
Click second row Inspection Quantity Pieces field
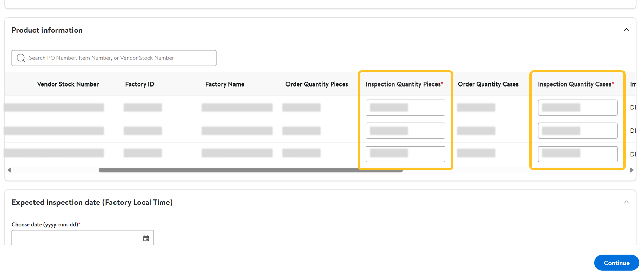pos(405,131)
